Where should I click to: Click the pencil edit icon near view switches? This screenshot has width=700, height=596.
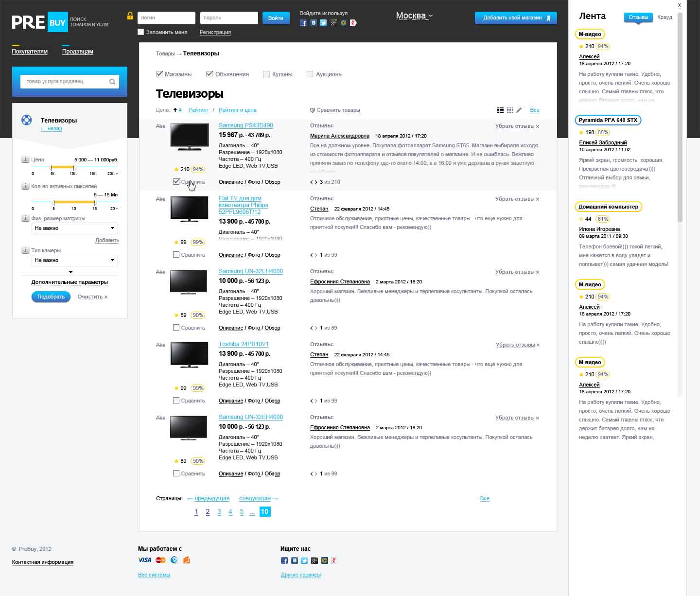519,110
